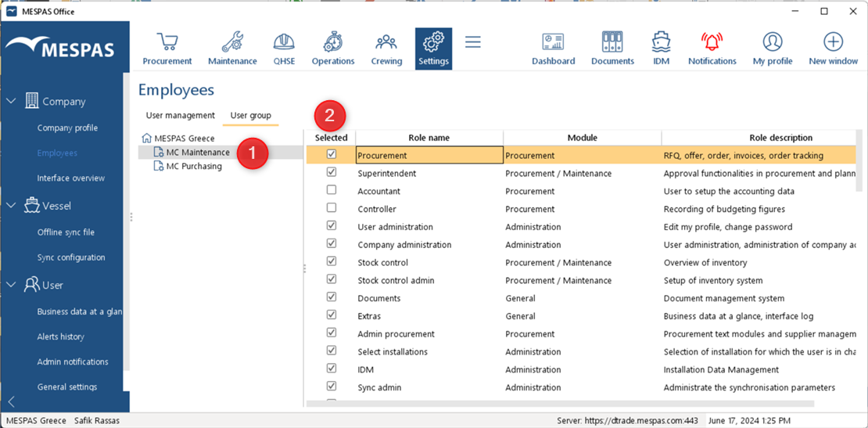Open a New window
Image resolution: width=868 pixels, height=428 pixels.
pos(833,49)
